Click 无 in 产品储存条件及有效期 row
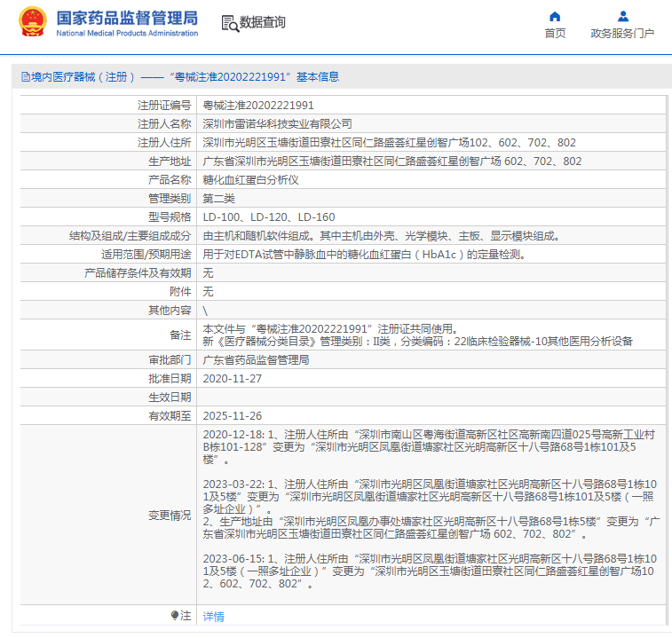The image size is (672, 638). click(x=208, y=273)
